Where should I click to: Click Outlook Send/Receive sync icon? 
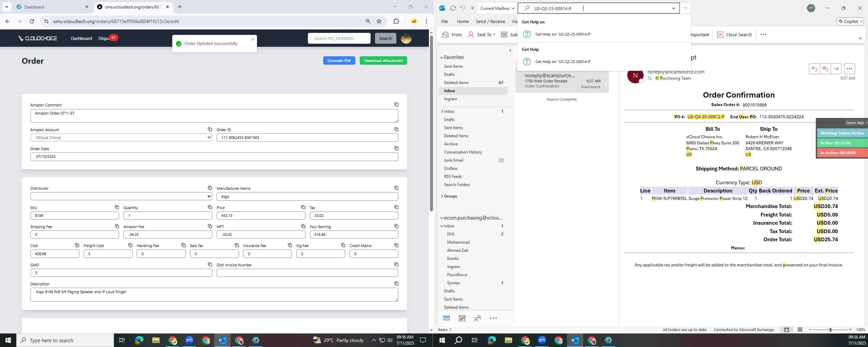click(x=453, y=8)
